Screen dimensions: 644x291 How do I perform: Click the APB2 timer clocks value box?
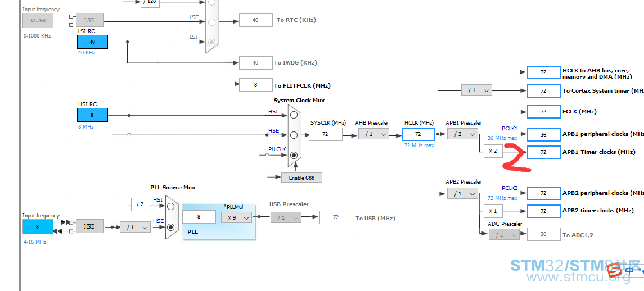[x=543, y=211]
